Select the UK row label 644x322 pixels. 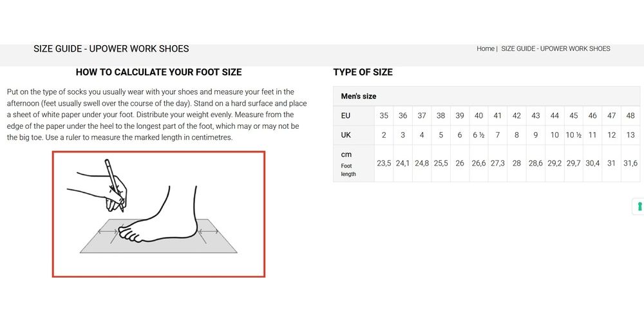pyautogui.click(x=346, y=135)
